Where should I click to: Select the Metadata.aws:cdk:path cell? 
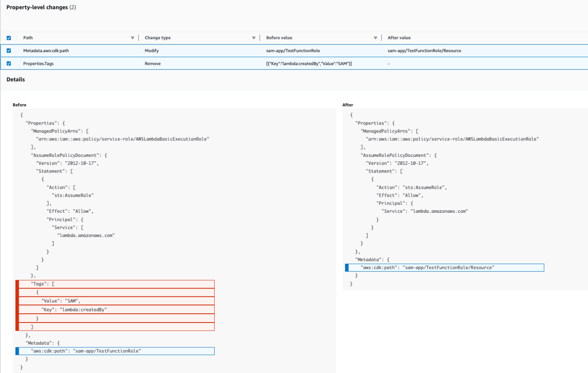click(46, 50)
